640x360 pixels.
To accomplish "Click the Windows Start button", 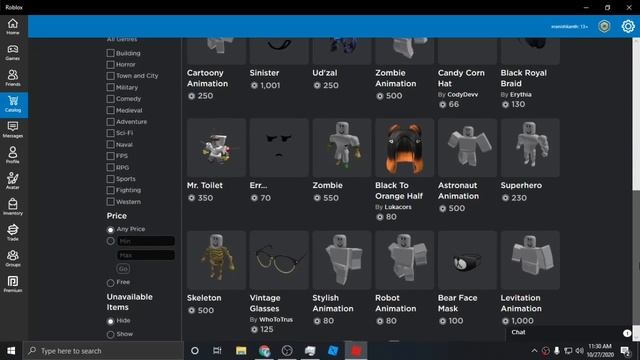I will click(11, 351).
